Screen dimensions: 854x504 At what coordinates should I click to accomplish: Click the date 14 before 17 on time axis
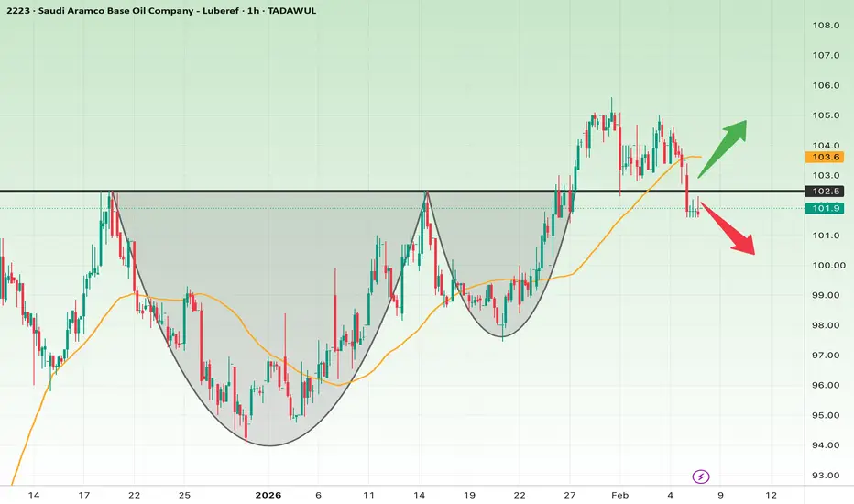tap(34, 495)
